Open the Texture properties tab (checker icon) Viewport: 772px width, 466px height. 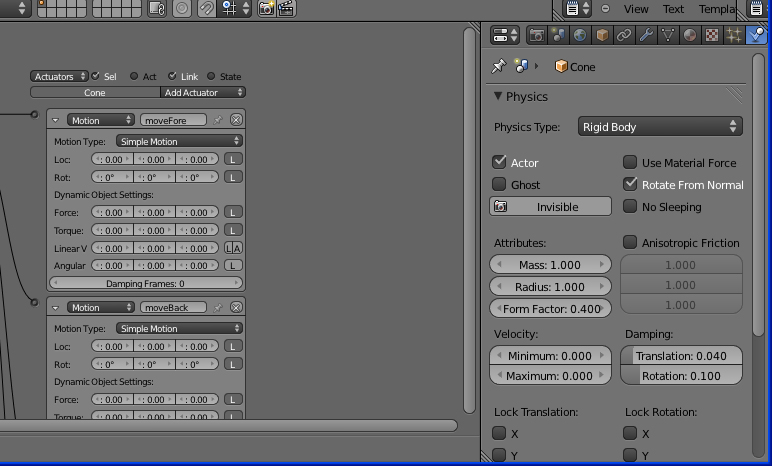click(x=711, y=35)
